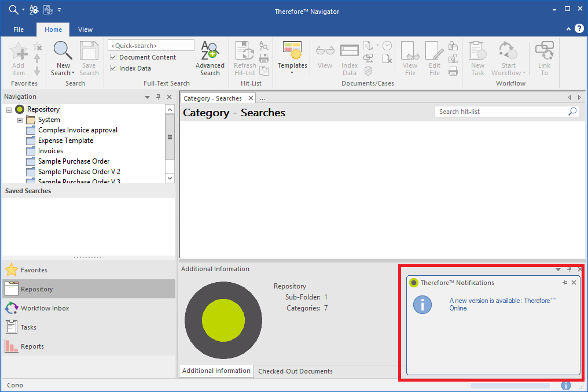Collapse the Repository tree root node
The height and width of the screenshot is (392, 588).
point(9,109)
